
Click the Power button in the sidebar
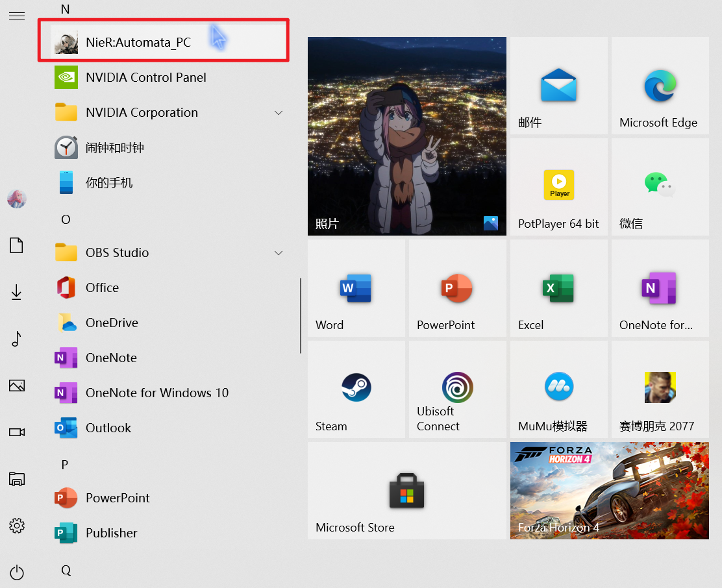pos(17,572)
